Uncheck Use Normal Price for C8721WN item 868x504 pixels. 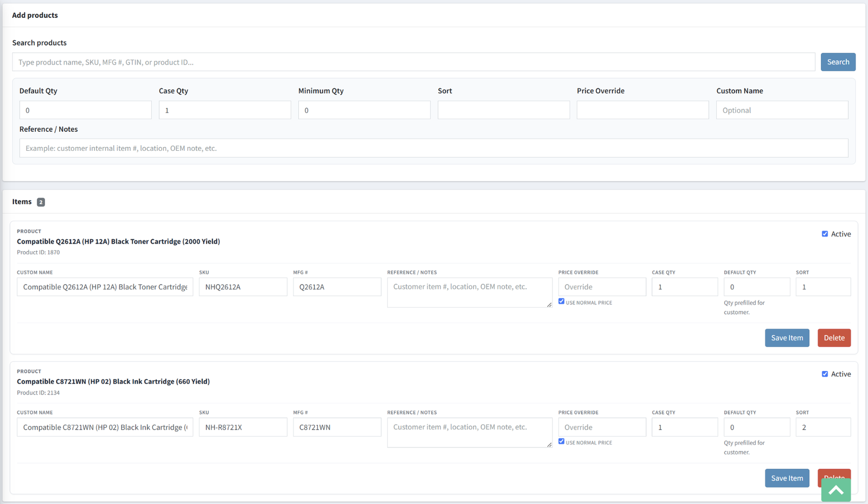(561, 442)
